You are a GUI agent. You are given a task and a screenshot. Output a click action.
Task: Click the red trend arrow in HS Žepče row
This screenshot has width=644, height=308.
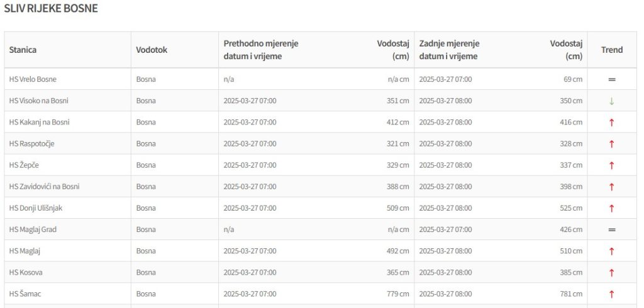(x=611, y=165)
